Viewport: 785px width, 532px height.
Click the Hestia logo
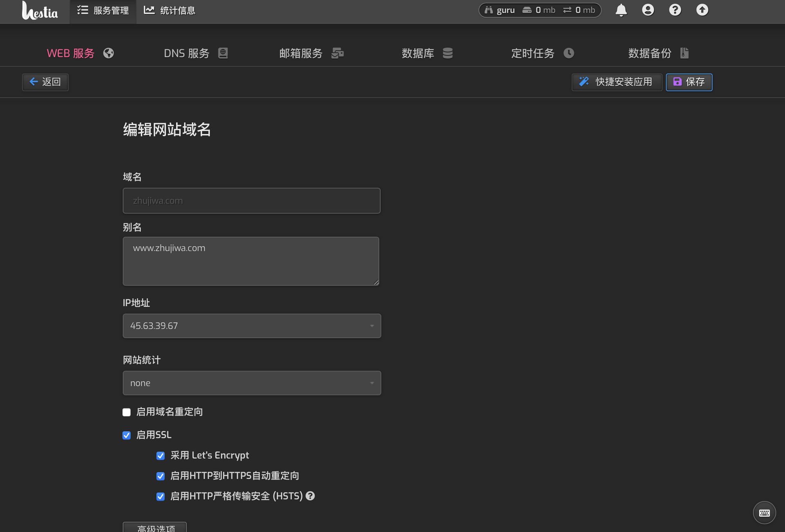click(40, 11)
